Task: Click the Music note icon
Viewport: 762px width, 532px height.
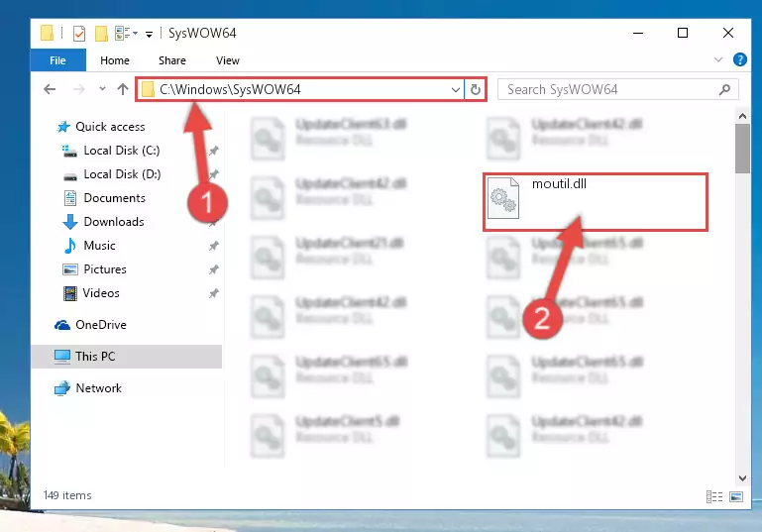Action: [x=70, y=246]
